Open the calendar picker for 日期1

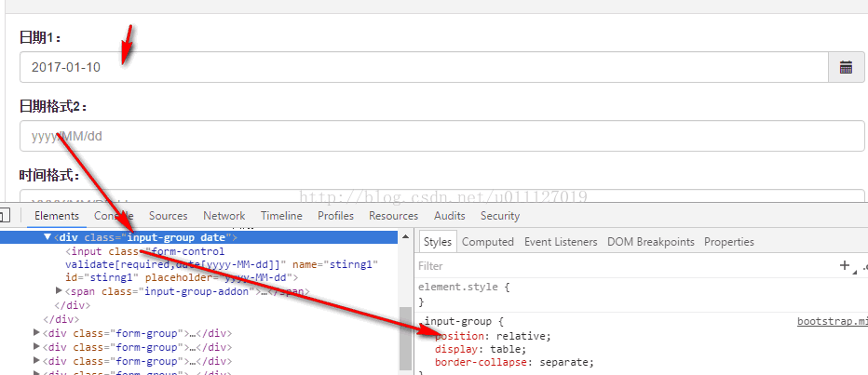tap(846, 68)
